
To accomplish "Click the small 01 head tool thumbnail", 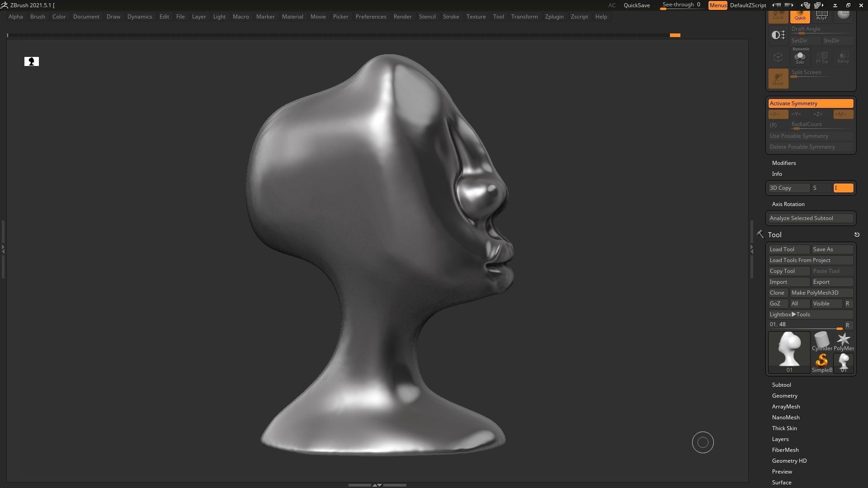I will tap(844, 363).
